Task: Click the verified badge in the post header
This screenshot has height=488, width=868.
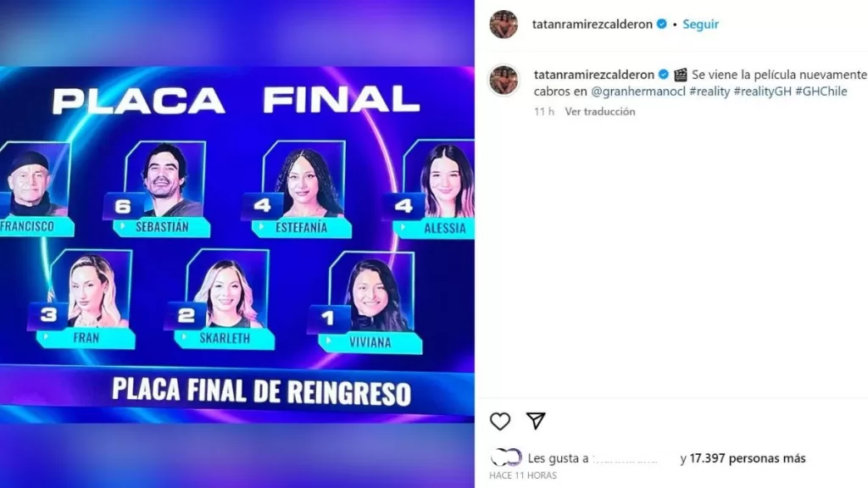Action: pos(661,25)
